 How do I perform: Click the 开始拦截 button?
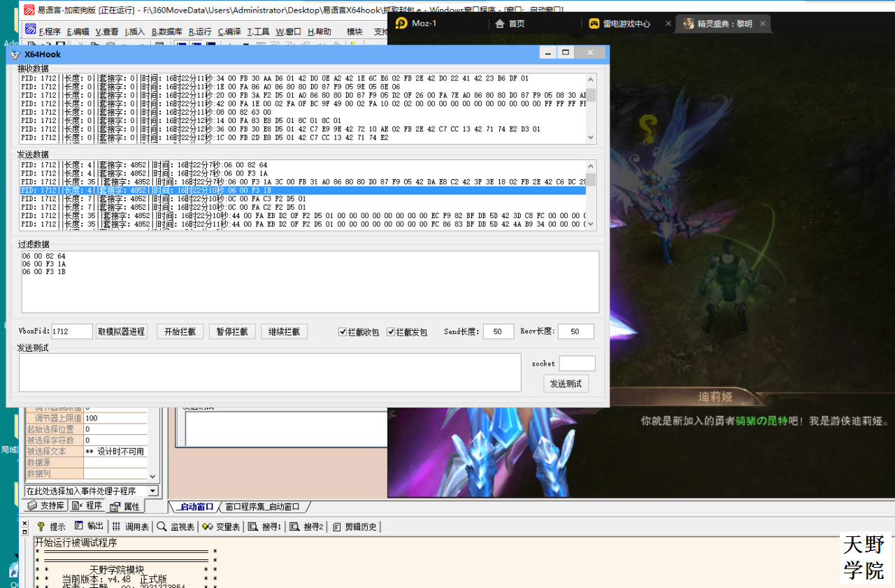[x=180, y=331]
